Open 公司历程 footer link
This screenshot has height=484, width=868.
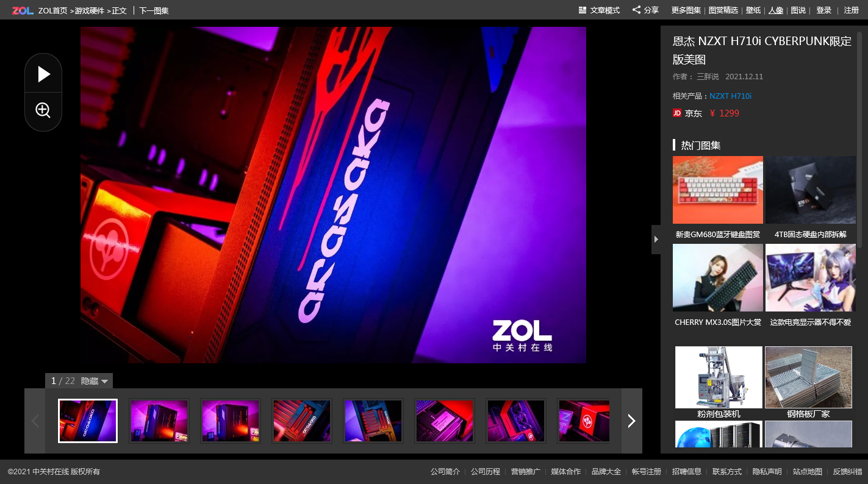(486, 472)
